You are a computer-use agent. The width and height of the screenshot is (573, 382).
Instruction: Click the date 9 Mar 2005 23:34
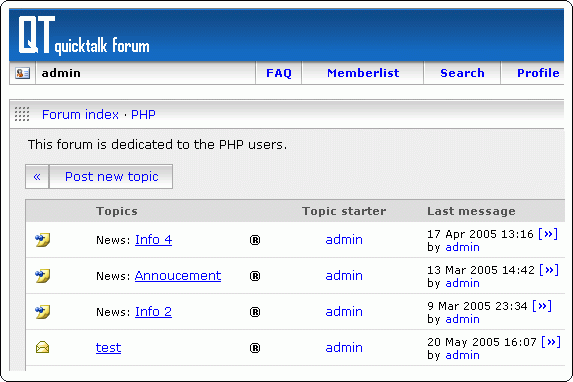pos(477,306)
